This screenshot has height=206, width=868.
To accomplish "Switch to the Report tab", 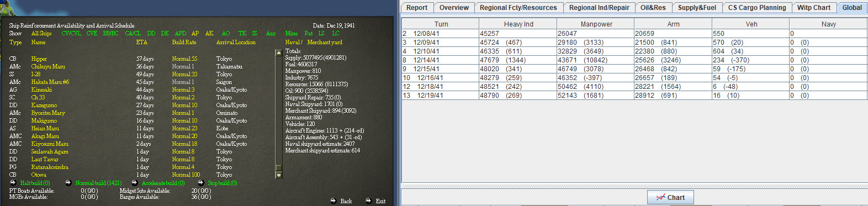I will [417, 8].
